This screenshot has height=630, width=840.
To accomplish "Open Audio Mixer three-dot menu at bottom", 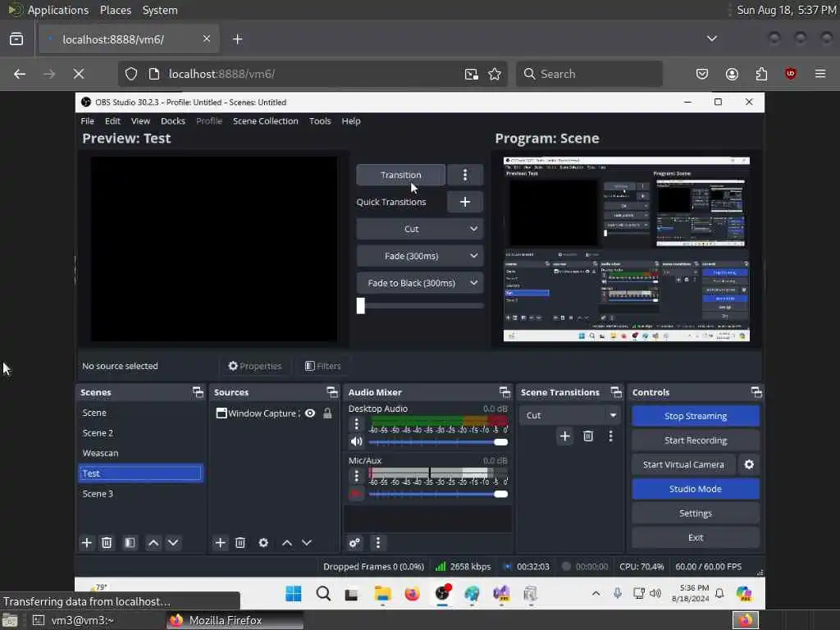I will (377, 543).
